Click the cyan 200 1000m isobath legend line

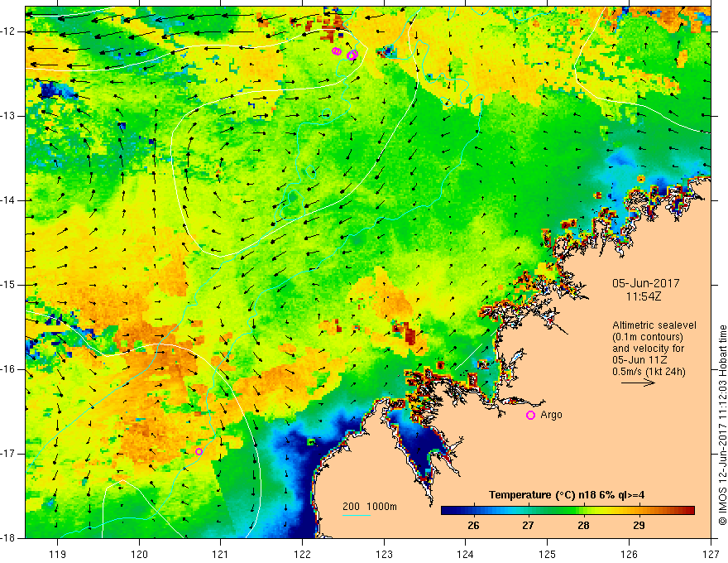[x=356, y=515]
